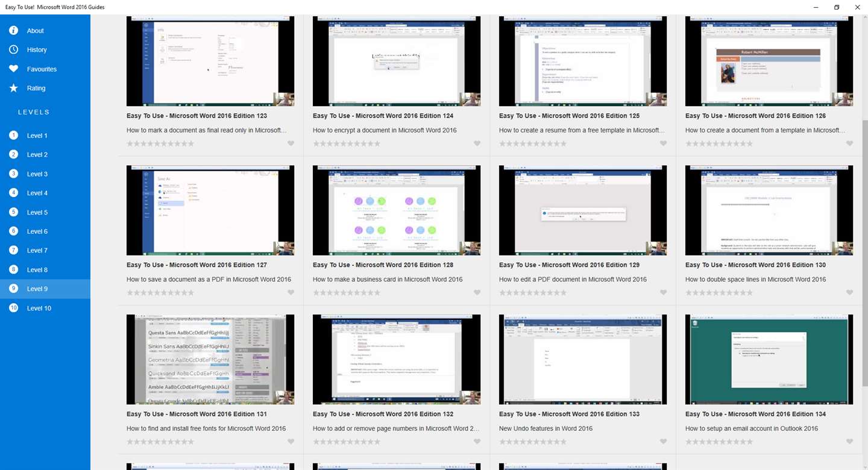Favourite Edition 126 using its heart icon
The height and width of the screenshot is (470, 868).
point(849,143)
